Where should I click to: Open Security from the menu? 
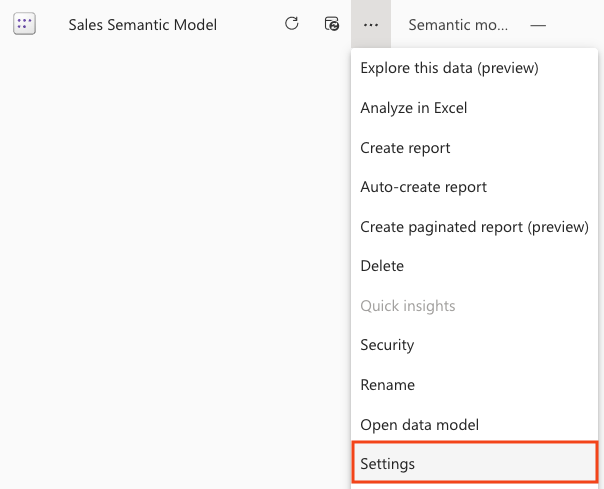coord(474,345)
